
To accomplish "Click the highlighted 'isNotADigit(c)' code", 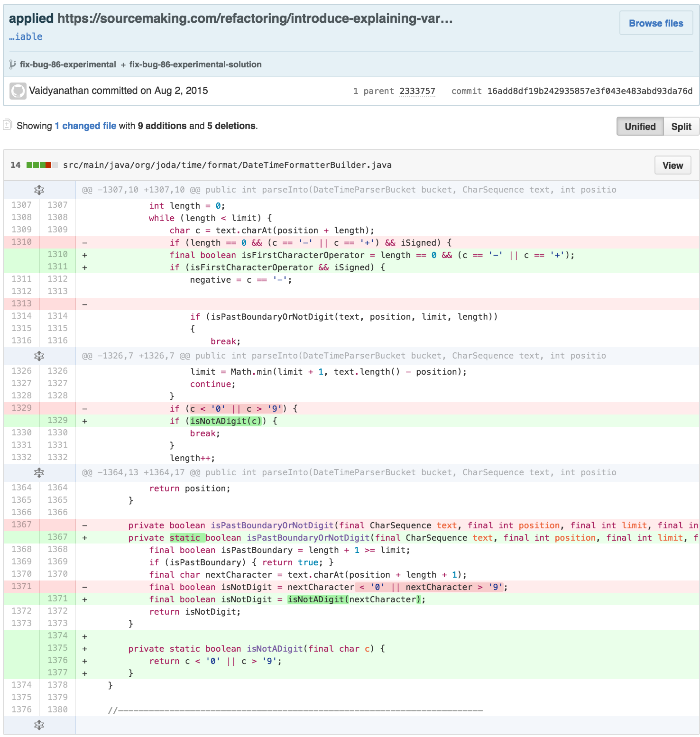I will 225,421.
